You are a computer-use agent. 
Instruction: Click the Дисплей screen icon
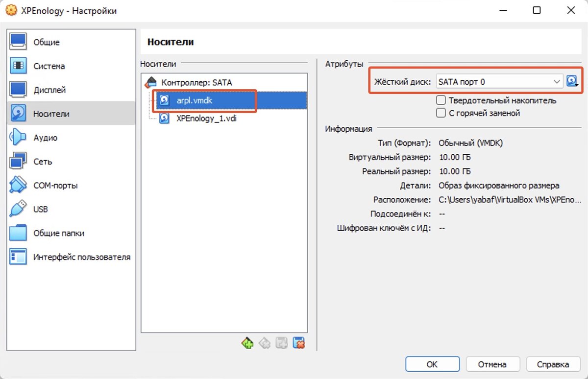click(x=18, y=90)
